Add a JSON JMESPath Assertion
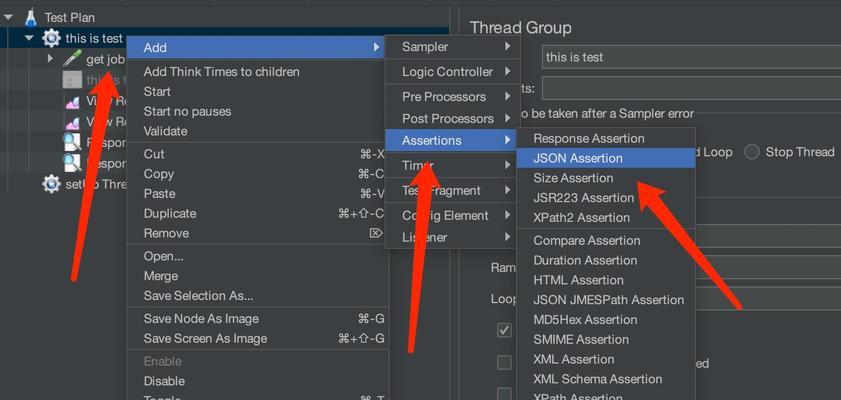The image size is (841, 400). [x=606, y=300]
